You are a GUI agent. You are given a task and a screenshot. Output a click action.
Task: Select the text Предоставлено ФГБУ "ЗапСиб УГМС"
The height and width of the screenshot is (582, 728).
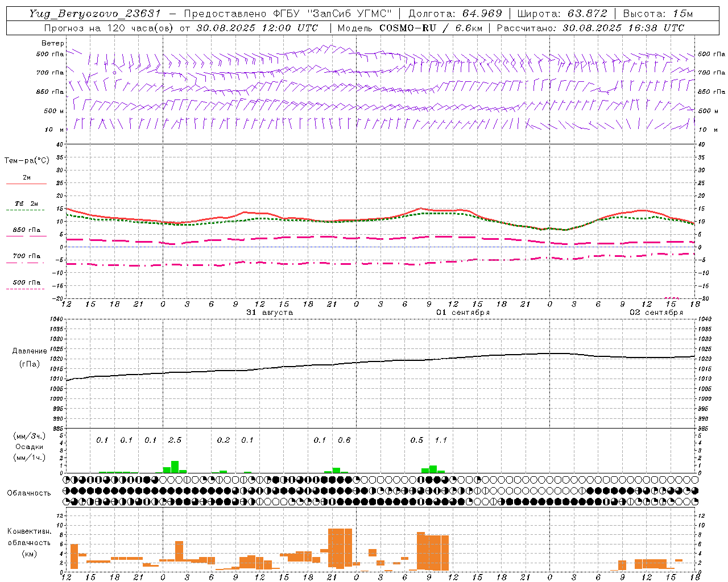(288, 14)
